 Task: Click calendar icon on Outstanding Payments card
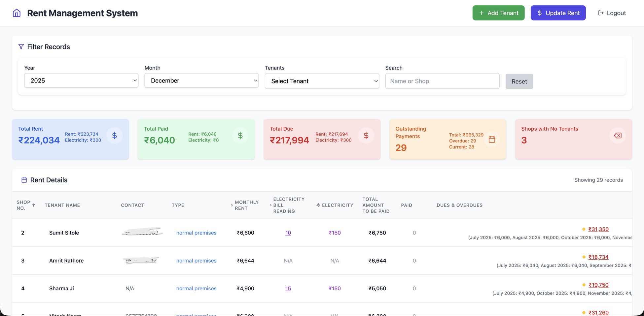(492, 140)
